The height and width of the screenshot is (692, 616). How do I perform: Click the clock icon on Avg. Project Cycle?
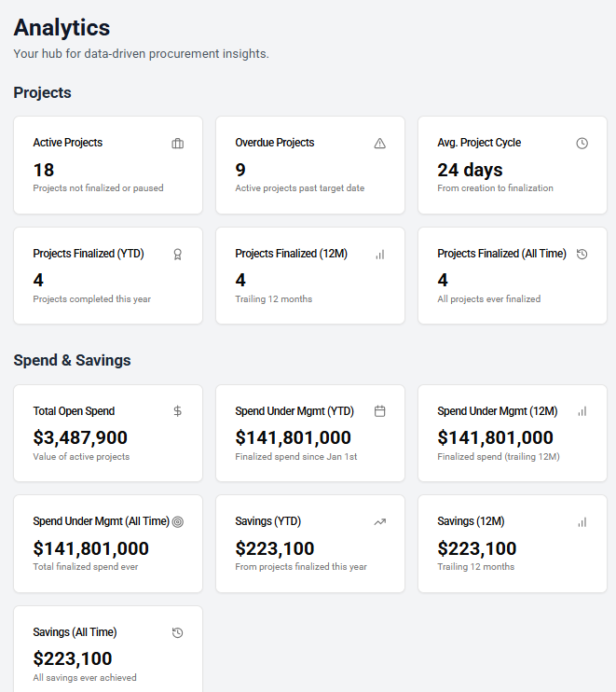[x=582, y=144]
